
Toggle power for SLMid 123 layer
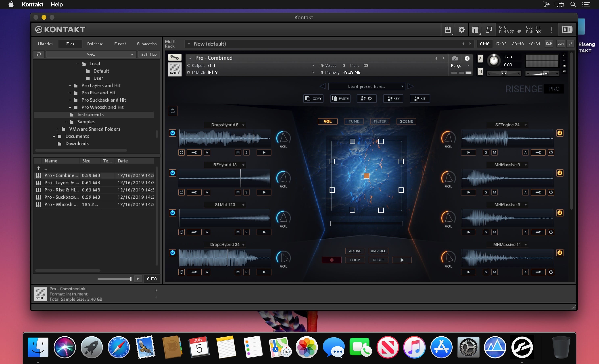coord(173,213)
